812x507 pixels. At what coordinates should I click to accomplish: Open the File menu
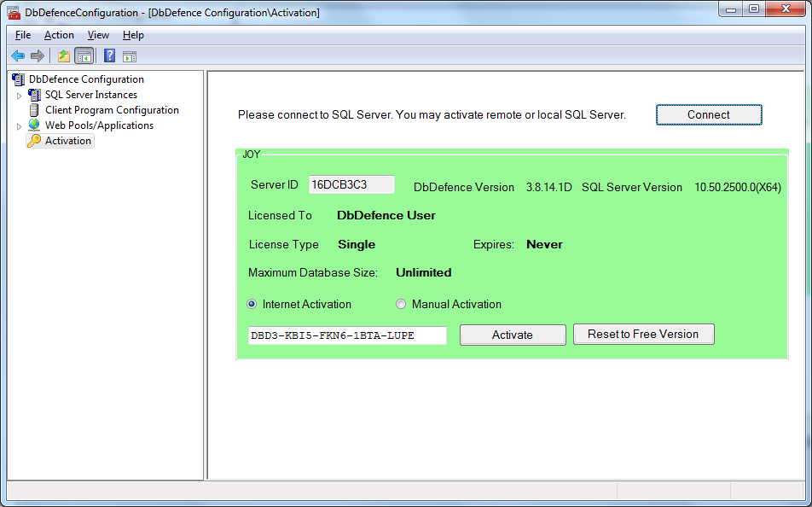[x=23, y=35]
